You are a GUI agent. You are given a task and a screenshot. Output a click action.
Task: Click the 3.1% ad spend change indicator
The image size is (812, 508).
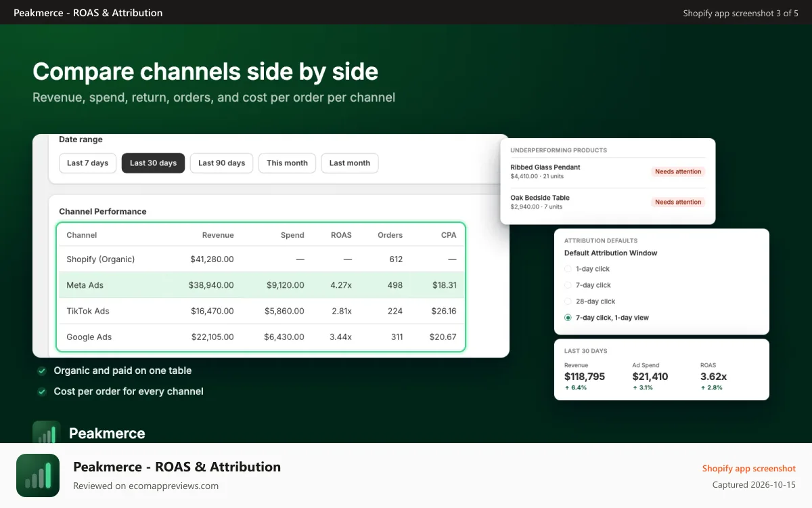644,388
